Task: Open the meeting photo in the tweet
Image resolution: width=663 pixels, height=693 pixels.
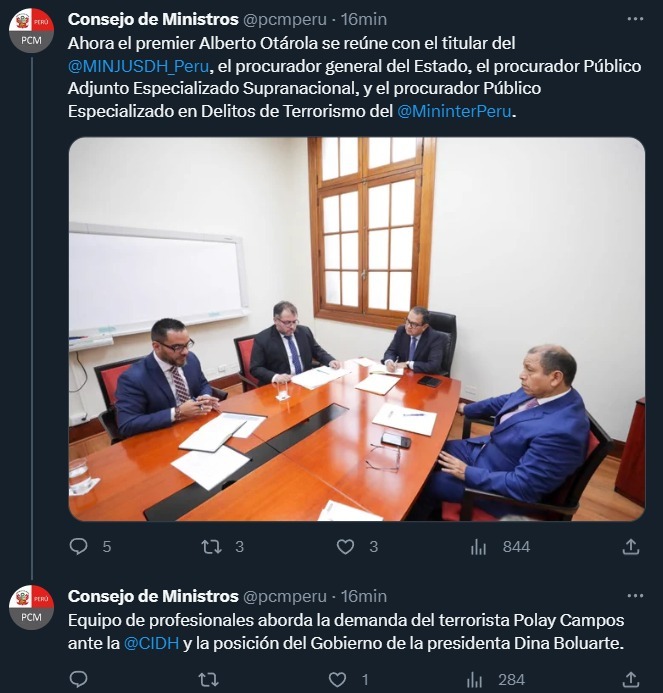Action: 357,329
